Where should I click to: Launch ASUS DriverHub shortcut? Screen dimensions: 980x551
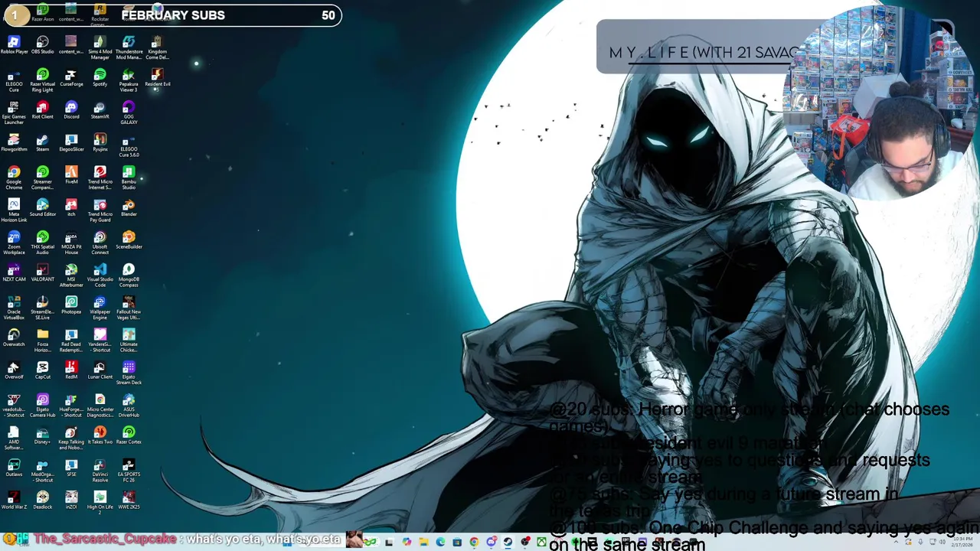click(129, 406)
